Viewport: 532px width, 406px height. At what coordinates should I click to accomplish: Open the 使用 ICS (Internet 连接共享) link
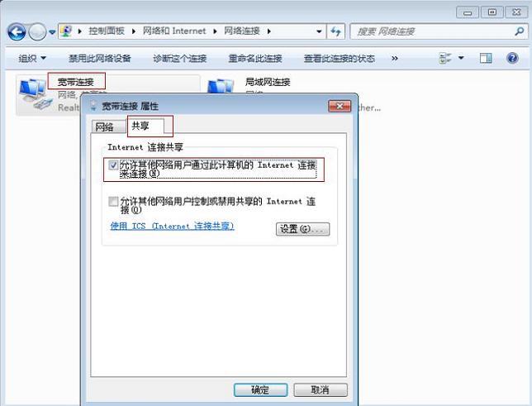point(172,226)
